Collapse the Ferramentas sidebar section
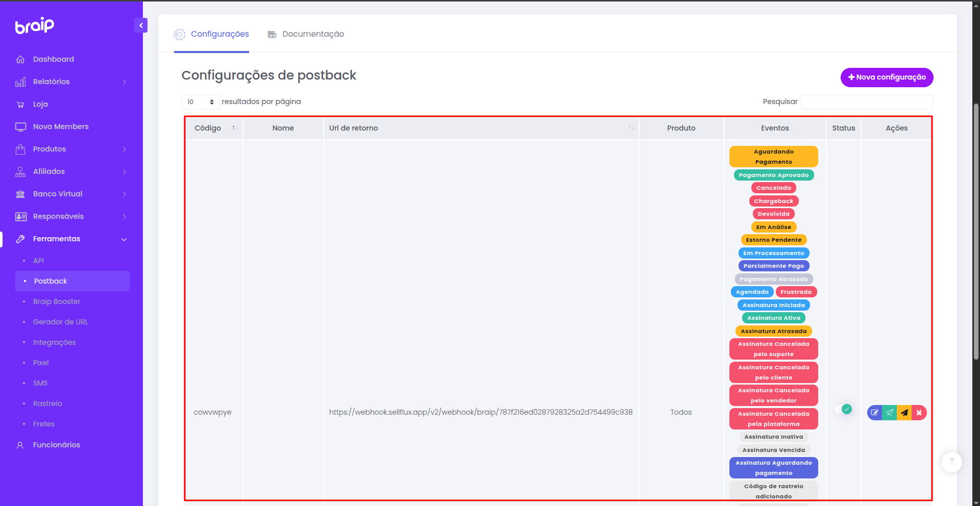The height and width of the screenshot is (506, 980). pyautogui.click(x=71, y=239)
